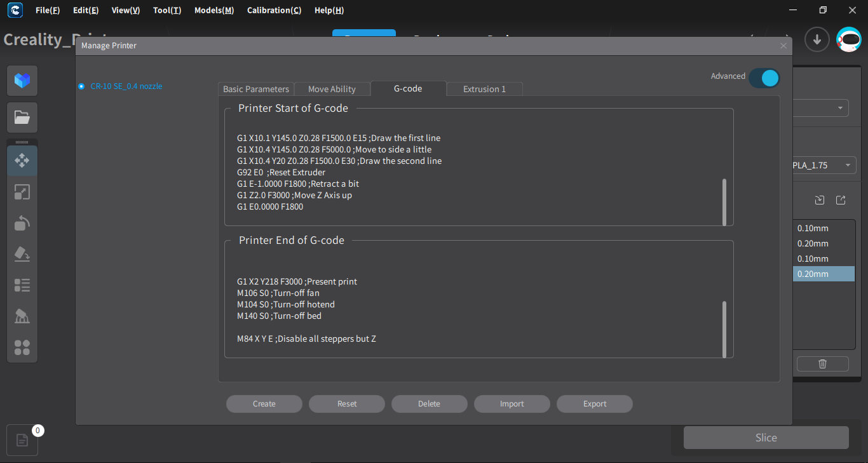Click the line 'G92 E0 ;Reset Extruder'

pos(281,172)
